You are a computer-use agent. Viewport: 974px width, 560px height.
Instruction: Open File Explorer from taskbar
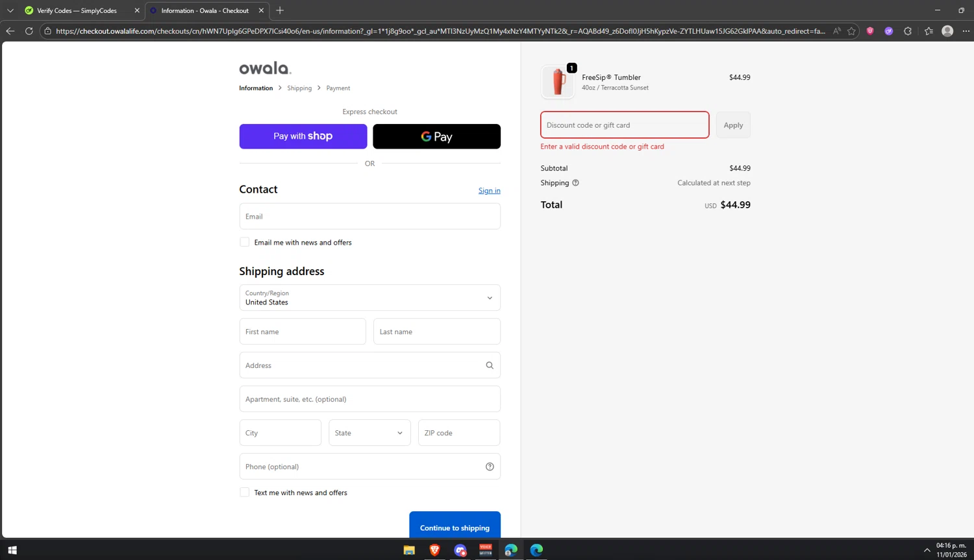tap(409, 550)
